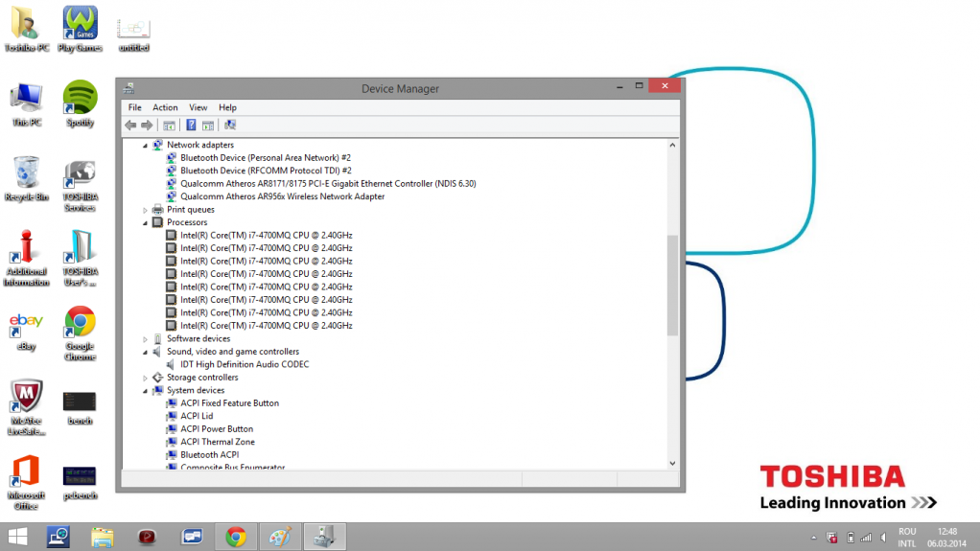
Task: Open Additional Information desktop shortcut
Action: [26, 259]
